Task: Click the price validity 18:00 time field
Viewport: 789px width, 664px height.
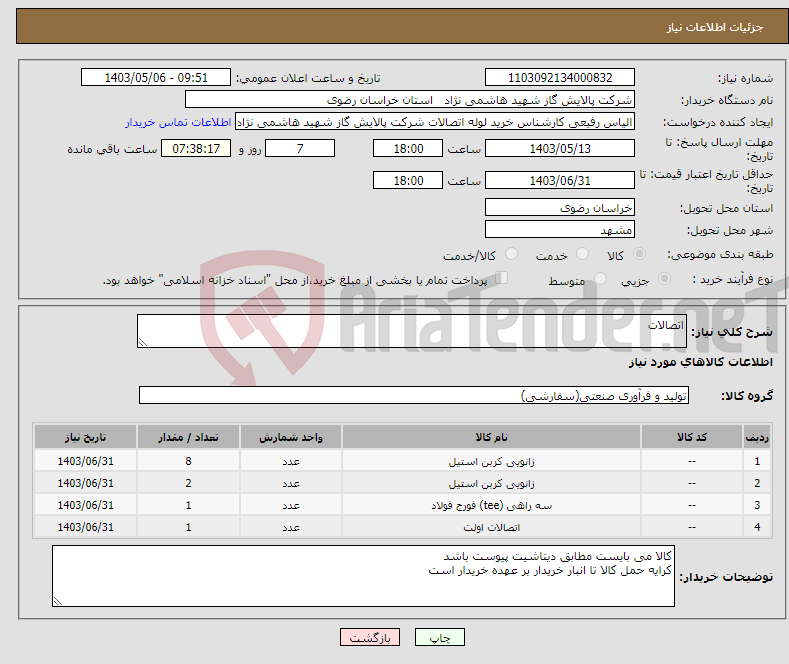Action: pyautogui.click(x=408, y=180)
